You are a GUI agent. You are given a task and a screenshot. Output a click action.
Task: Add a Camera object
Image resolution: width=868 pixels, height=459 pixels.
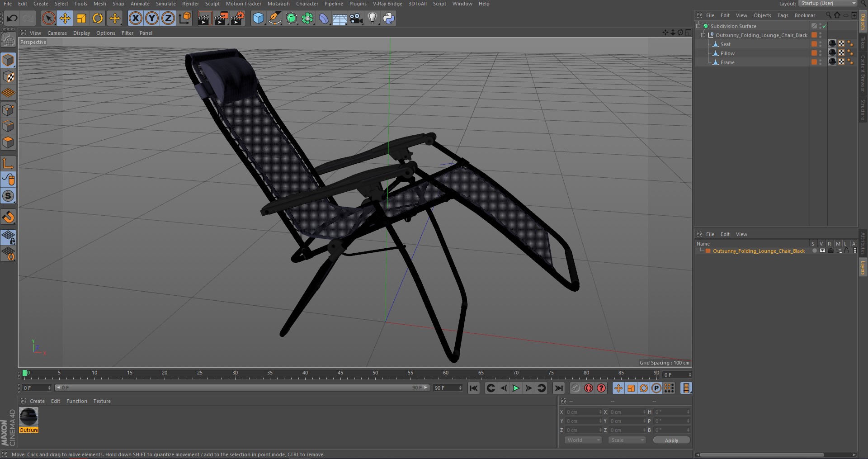tap(356, 19)
